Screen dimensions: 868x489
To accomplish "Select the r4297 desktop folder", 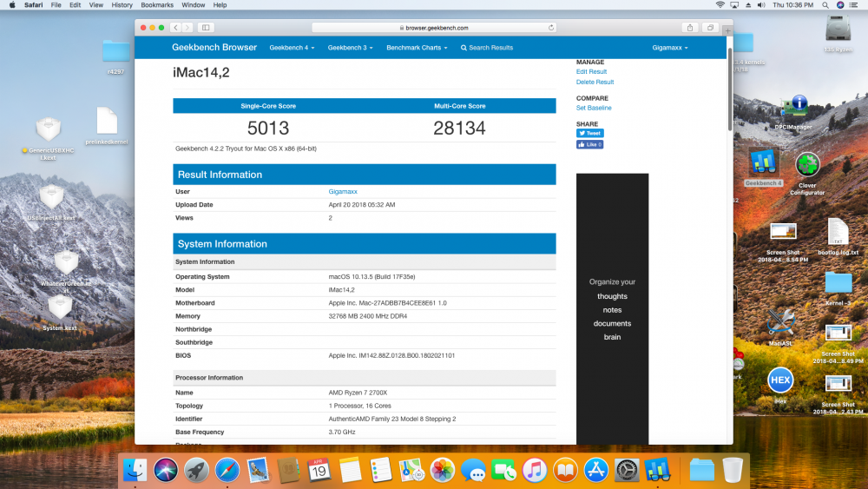I will click(x=115, y=57).
